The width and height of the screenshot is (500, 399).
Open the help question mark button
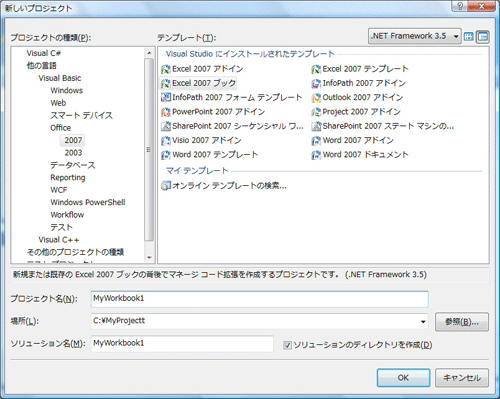(460, 6)
